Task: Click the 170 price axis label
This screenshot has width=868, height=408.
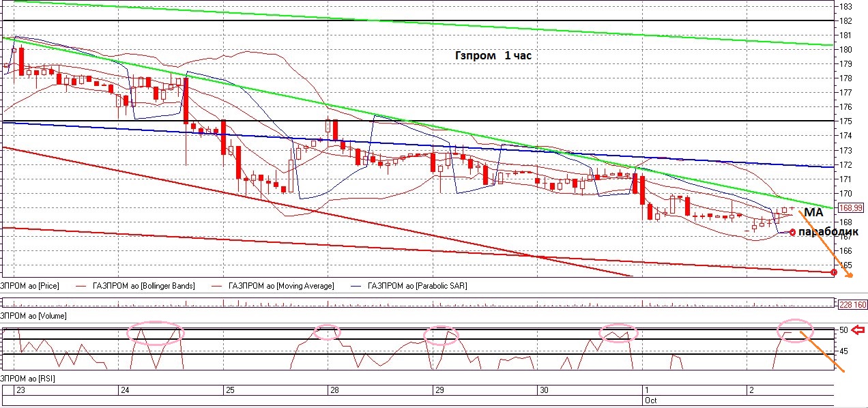Action: (x=845, y=193)
